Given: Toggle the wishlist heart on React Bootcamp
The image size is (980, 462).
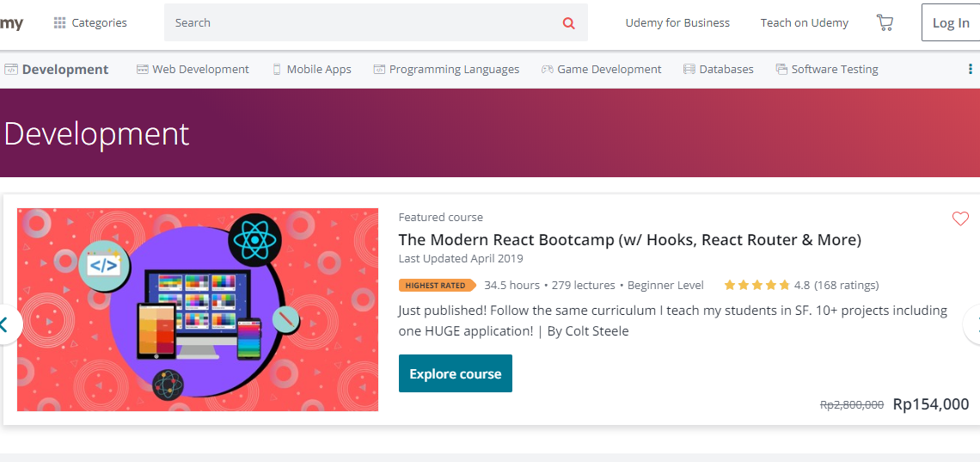Looking at the screenshot, I should pos(960,219).
